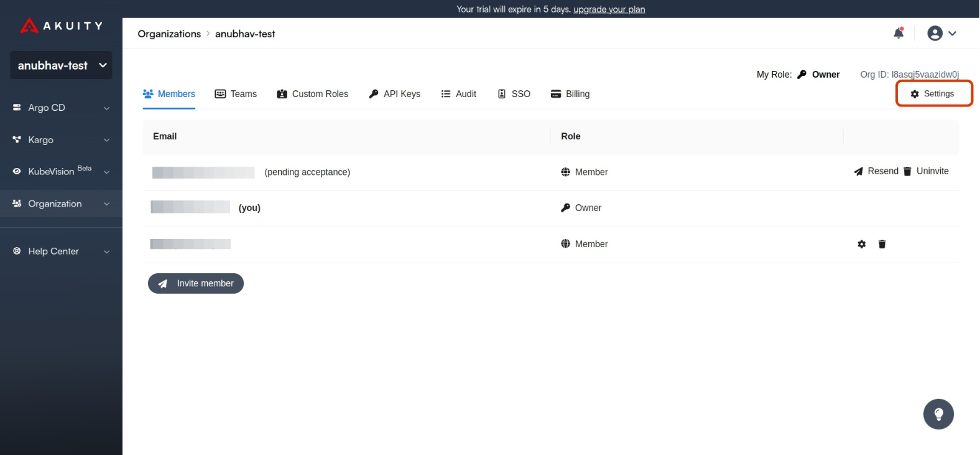
Task: Expand the Organization sidebar section
Action: point(61,204)
